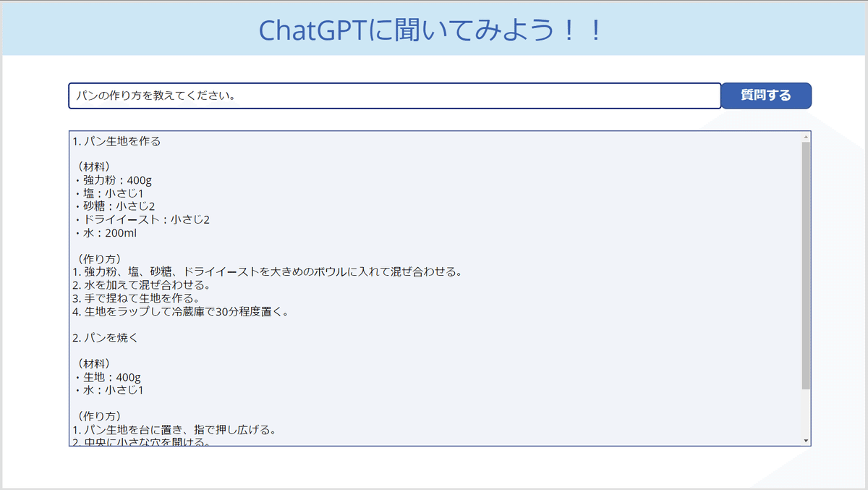The height and width of the screenshot is (490, 868).
Task: Click the line 1. パン生地を作る
Action: coord(116,141)
